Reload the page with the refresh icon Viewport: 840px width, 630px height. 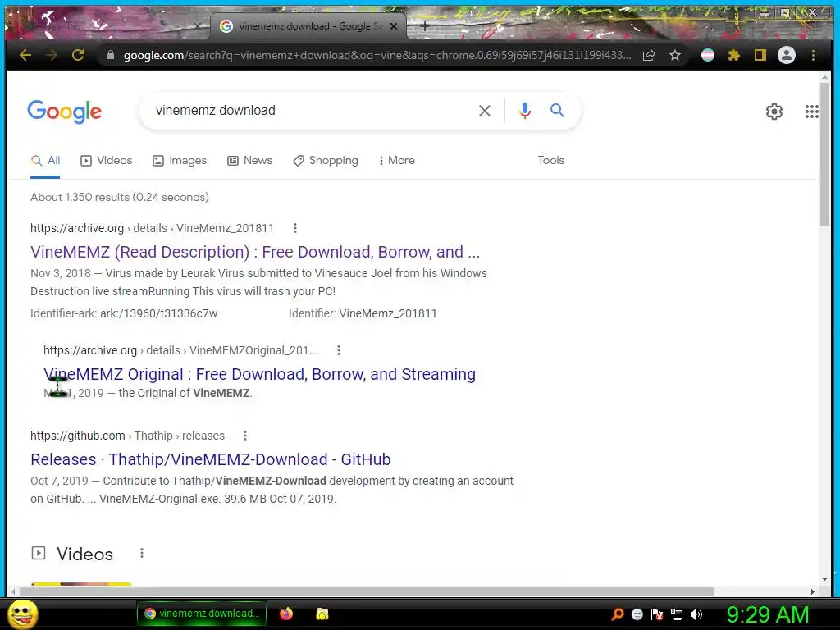coord(78,55)
